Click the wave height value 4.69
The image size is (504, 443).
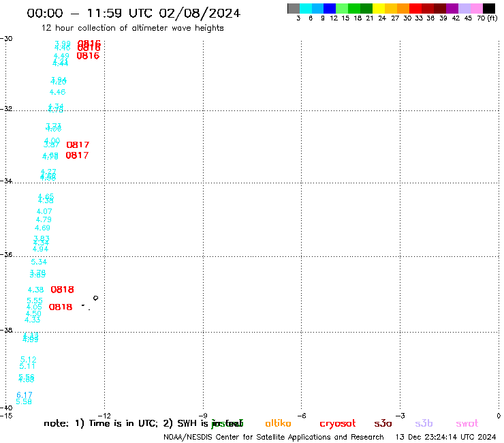click(x=42, y=228)
